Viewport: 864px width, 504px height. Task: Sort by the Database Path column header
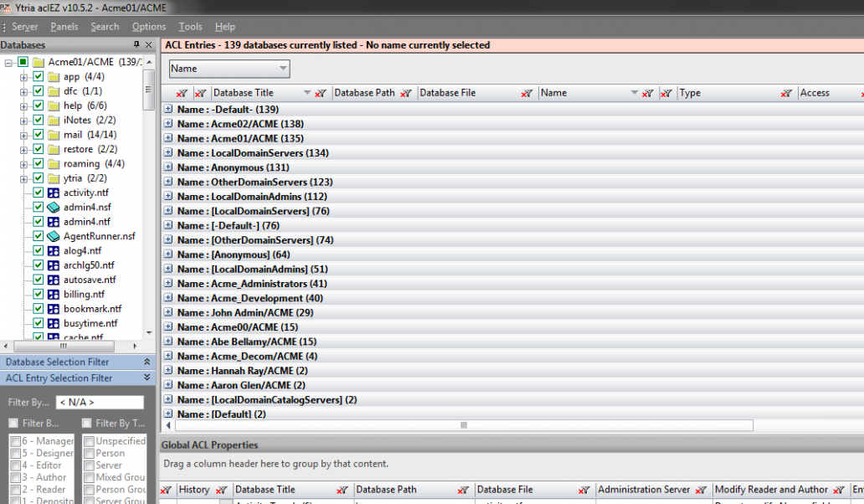[x=364, y=93]
